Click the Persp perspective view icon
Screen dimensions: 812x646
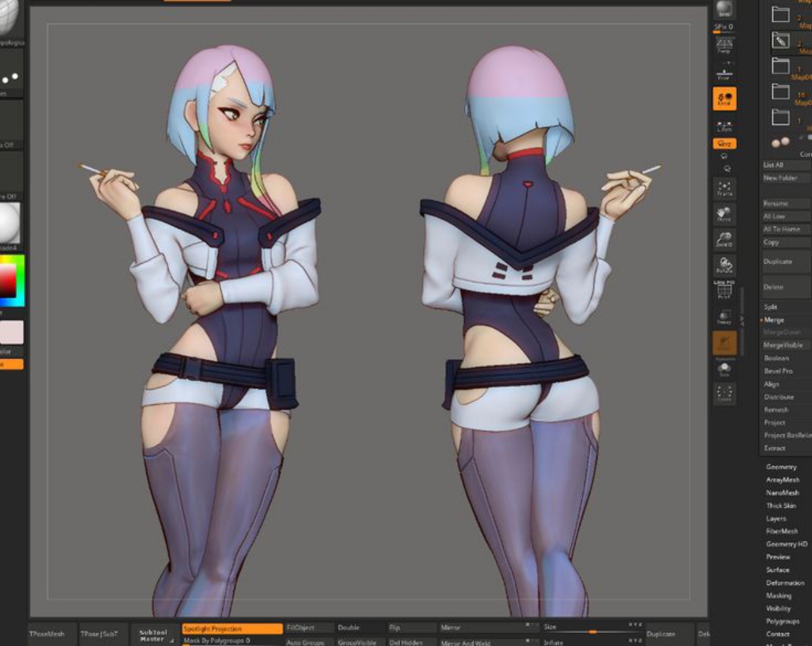click(724, 45)
